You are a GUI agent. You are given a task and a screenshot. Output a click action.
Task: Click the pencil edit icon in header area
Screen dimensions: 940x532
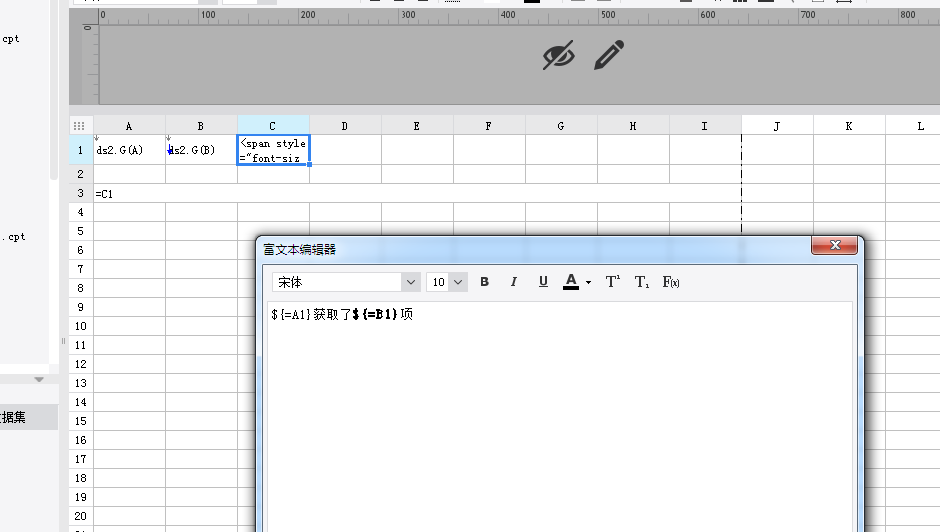[x=609, y=55]
